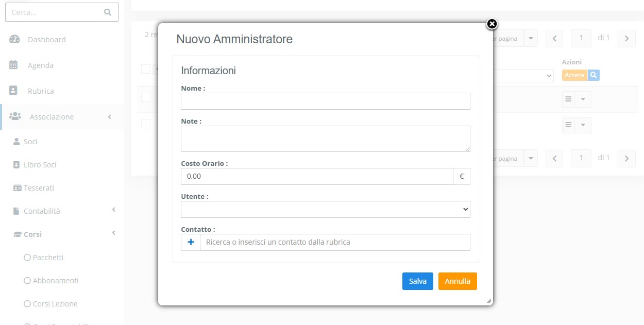Click the blue search icon under Azioni
Screen dimensions: 644x325
tap(594, 75)
